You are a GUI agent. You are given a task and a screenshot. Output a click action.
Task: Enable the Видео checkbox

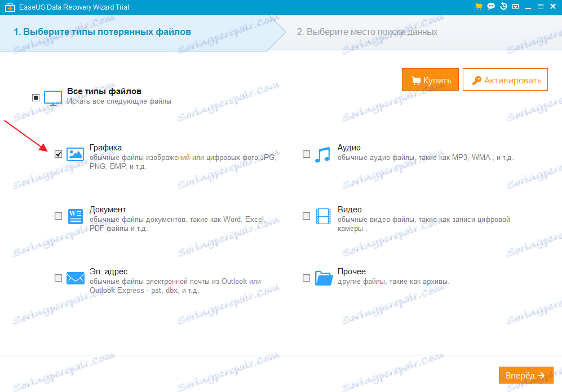pos(307,216)
